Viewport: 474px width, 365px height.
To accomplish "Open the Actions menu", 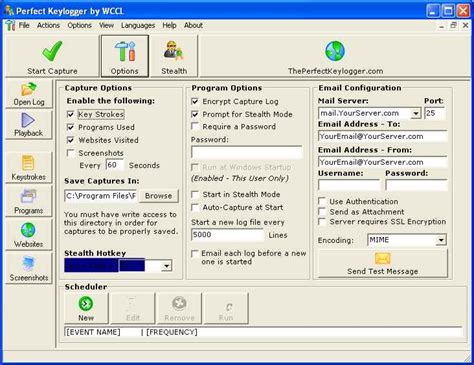I will pyautogui.click(x=48, y=25).
